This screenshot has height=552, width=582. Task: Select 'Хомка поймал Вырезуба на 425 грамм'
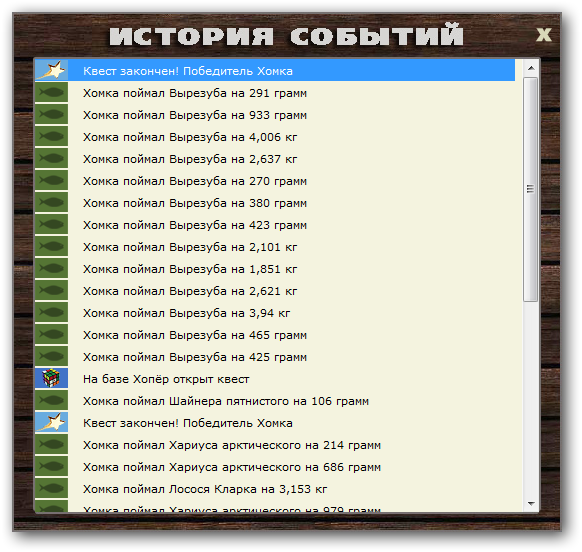click(x=275, y=356)
